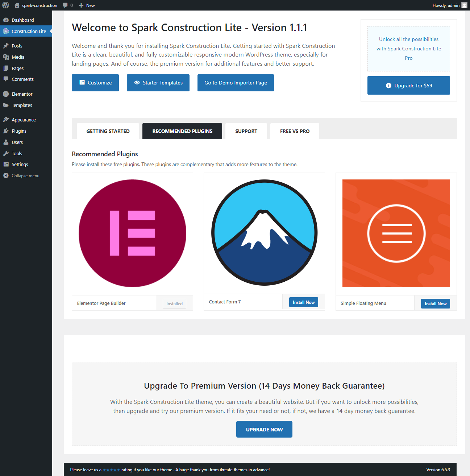This screenshot has width=470, height=476.
Task: Install the Contact Form 7 plugin
Action: point(303,302)
